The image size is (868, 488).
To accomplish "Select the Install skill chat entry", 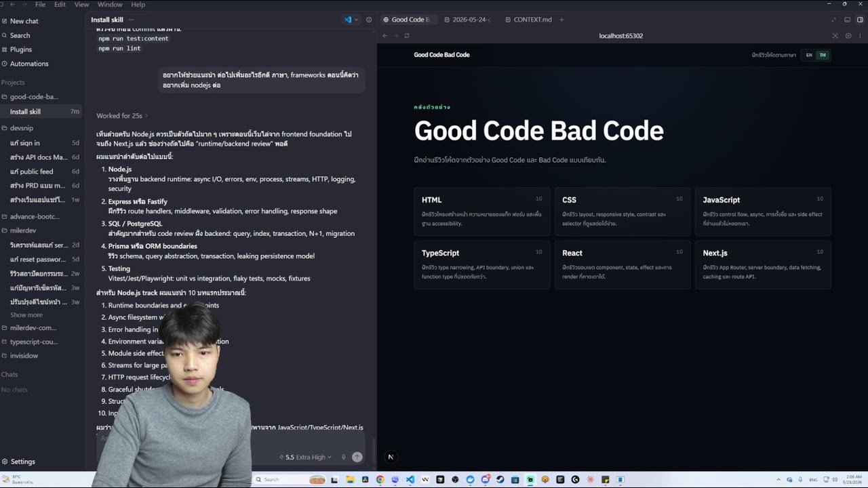I will click(41, 112).
